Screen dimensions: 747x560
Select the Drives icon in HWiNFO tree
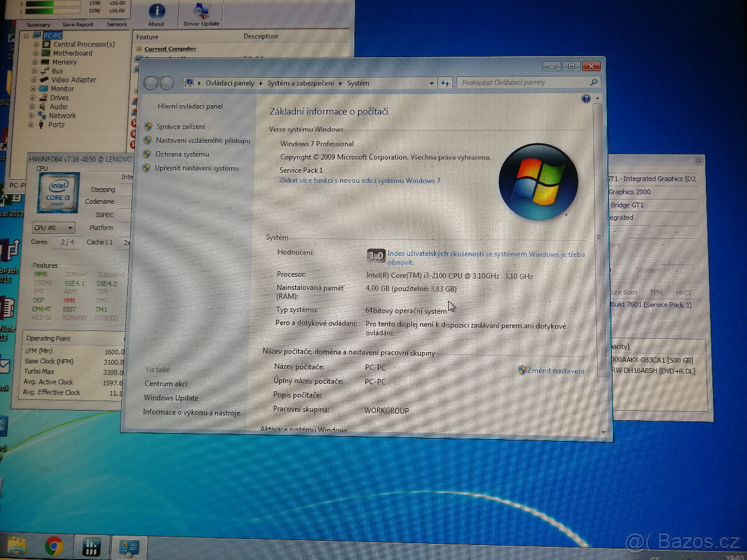click(44, 98)
